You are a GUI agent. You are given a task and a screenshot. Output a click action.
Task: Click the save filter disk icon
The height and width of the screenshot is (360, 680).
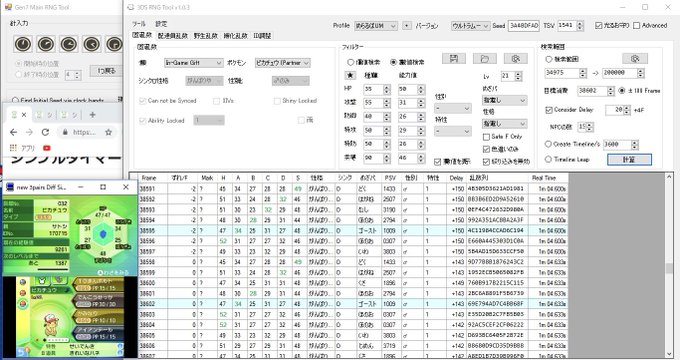point(454,59)
